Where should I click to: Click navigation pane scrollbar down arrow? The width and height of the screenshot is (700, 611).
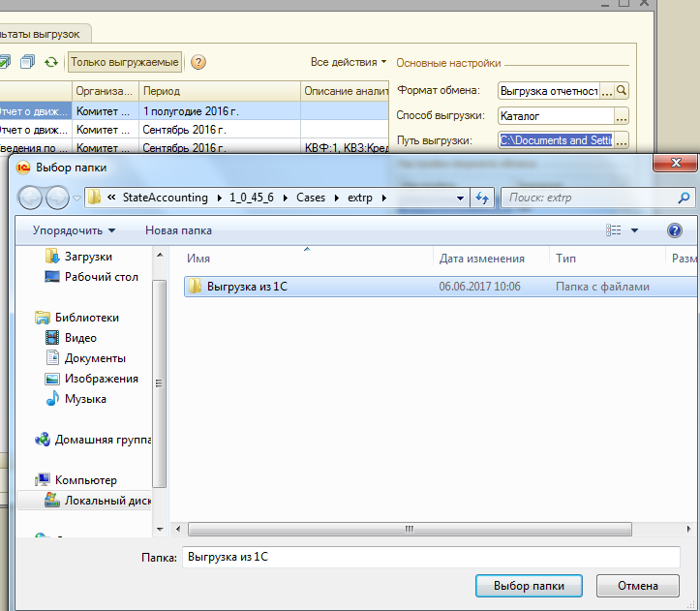pyautogui.click(x=160, y=530)
